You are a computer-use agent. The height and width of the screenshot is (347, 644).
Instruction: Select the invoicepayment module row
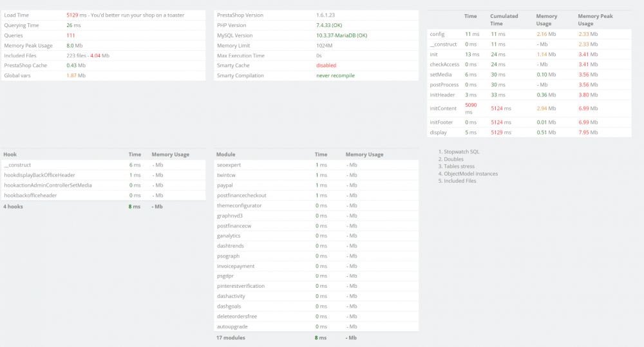(x=316, y=266)
